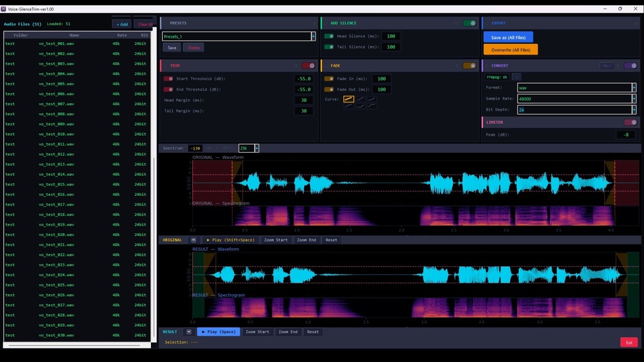Delete the current preset
Image resolution: width=644 pixels, height=362 pixels.
click(194, 48)
